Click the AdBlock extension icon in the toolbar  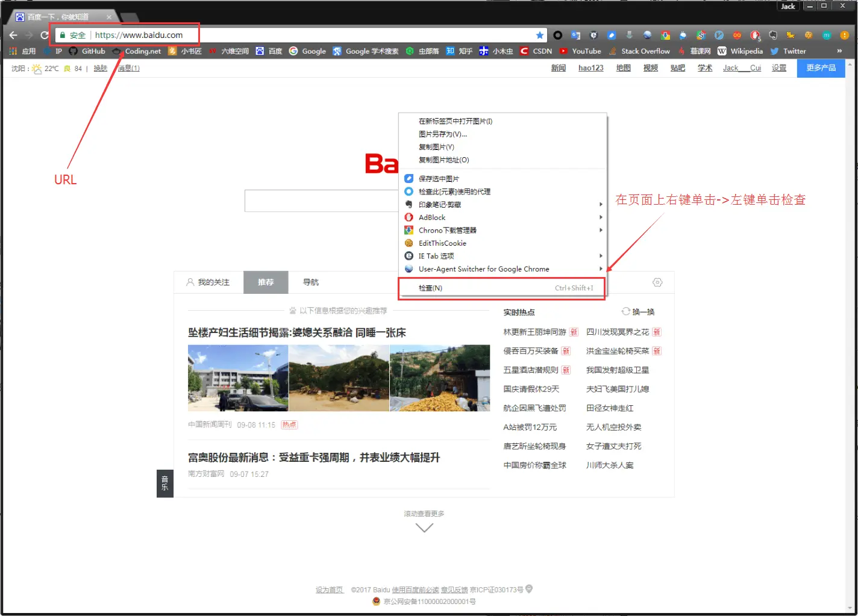[756, 35]
